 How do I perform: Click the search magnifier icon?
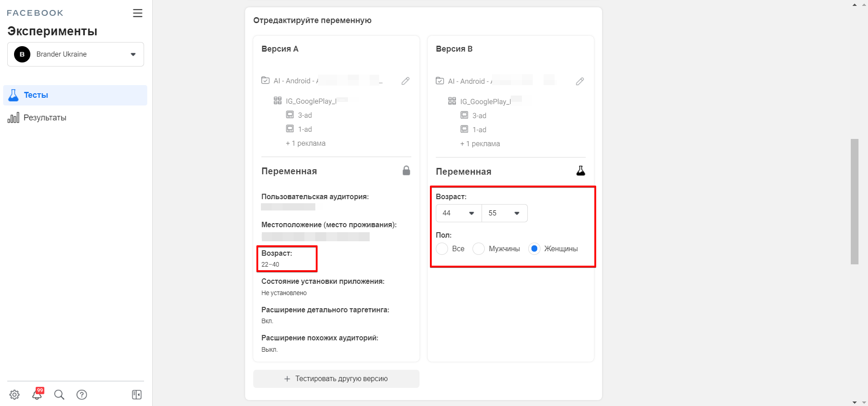[59, 395]
